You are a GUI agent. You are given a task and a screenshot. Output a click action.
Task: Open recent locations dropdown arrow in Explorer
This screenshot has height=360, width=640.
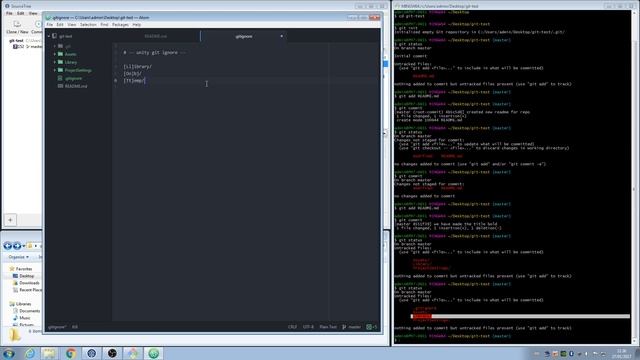[24, 246]
